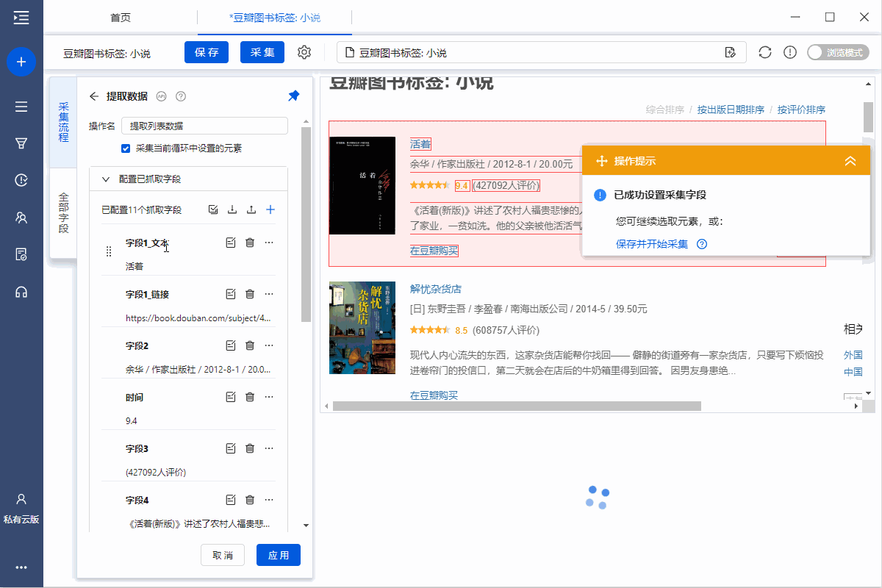Click the 应用 button

(x=279, y=555)
